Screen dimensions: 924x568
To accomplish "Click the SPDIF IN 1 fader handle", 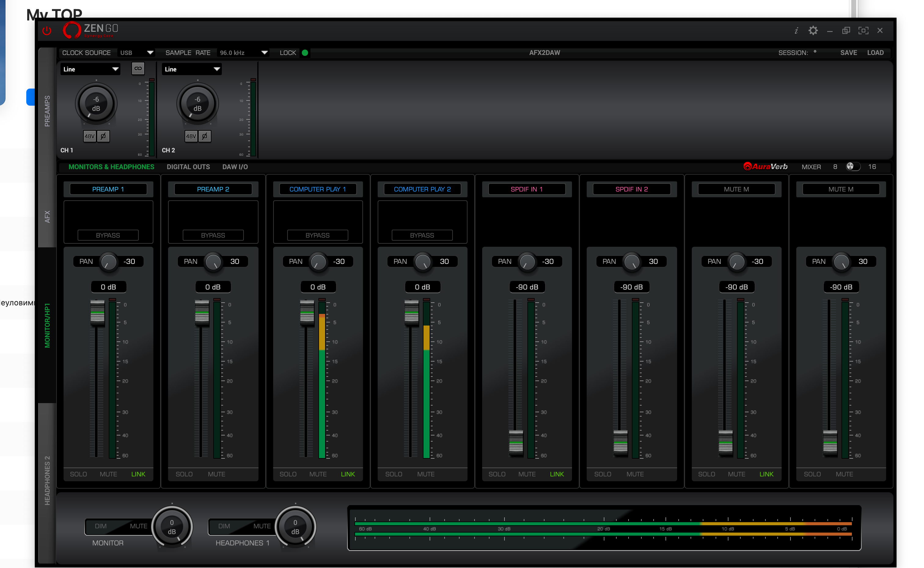I will (x=516, y=442).
